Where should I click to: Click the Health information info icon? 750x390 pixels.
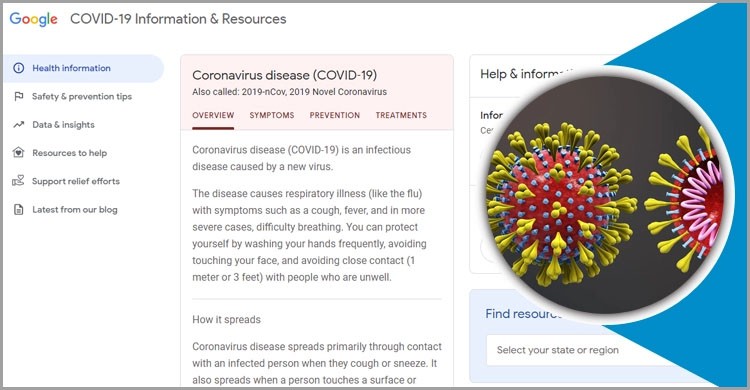click(19, 68)
